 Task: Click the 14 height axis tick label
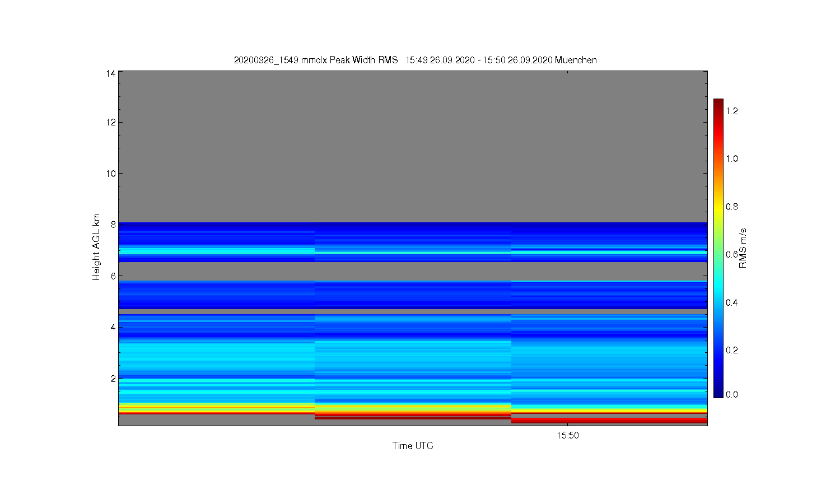111,73
